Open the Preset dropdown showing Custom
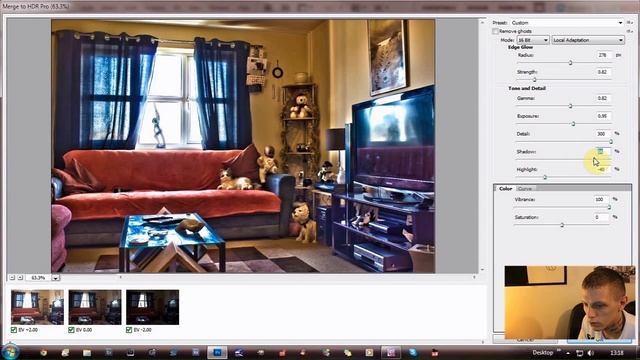This screenshot has width=640, height=360. [x=567, y=22]
